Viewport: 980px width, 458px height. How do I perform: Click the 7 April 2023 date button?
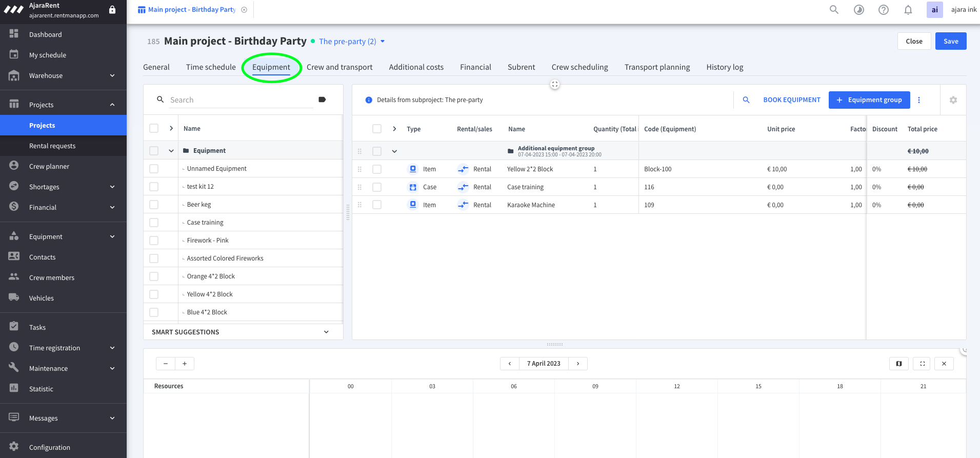tap(544, 364)
